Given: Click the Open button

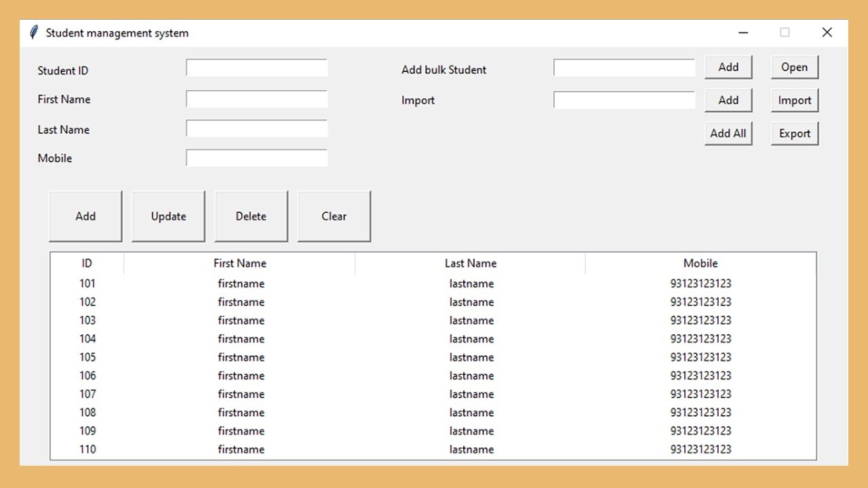Looking at the screenshot, I should [x=795, y=67].
